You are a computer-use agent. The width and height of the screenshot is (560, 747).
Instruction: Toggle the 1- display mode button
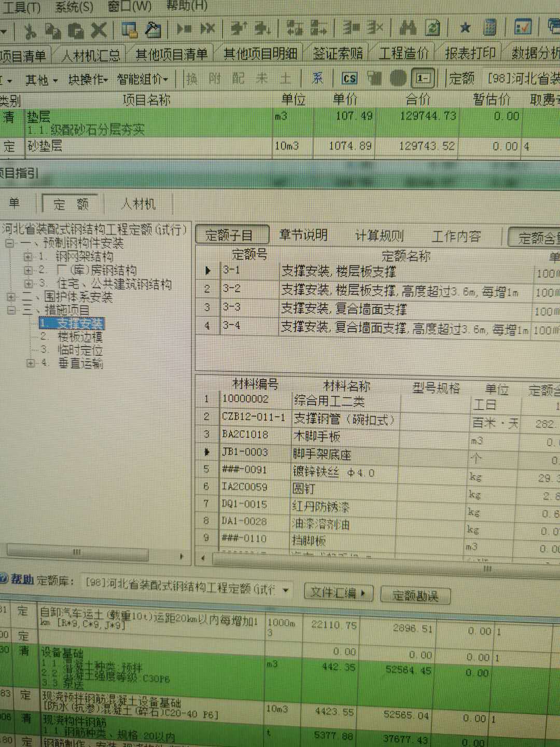coord(423,78)
